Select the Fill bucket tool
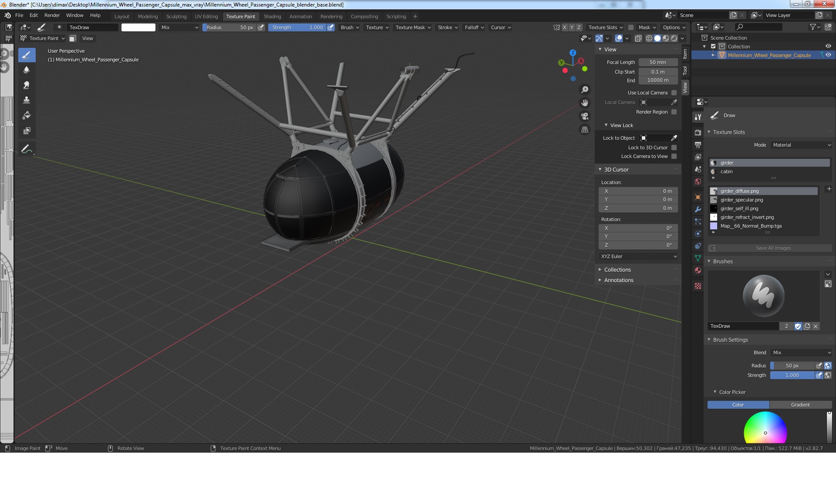Image resolution: width=836 pixels, height=504 pixels. [27, 115]
